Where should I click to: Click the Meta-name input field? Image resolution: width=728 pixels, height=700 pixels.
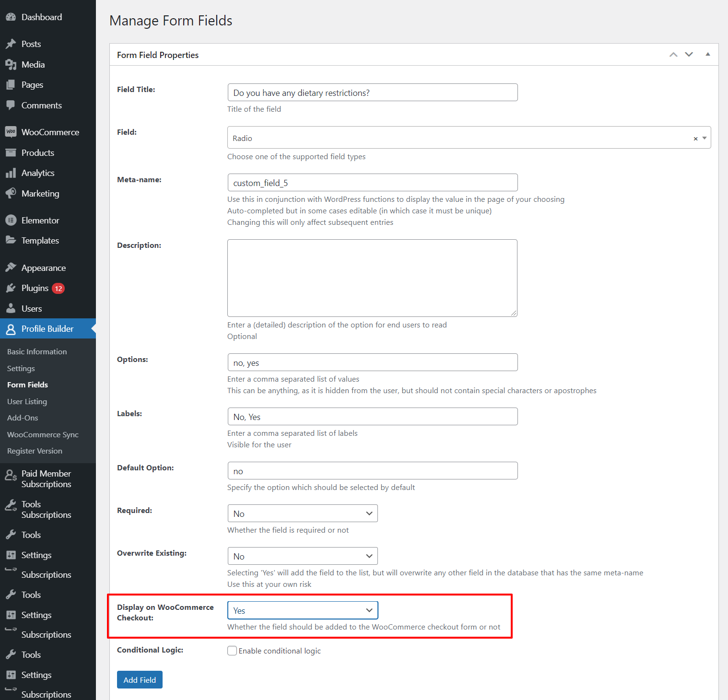pos(373,183)
